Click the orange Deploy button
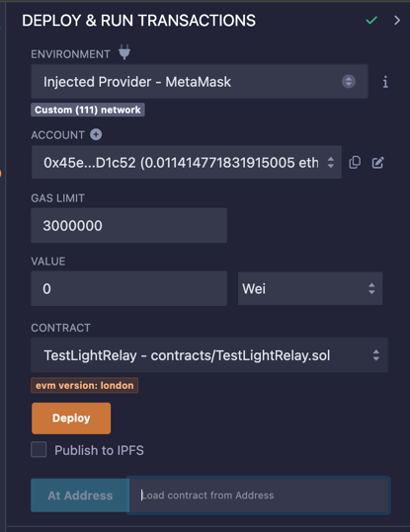 click(71, 418)
